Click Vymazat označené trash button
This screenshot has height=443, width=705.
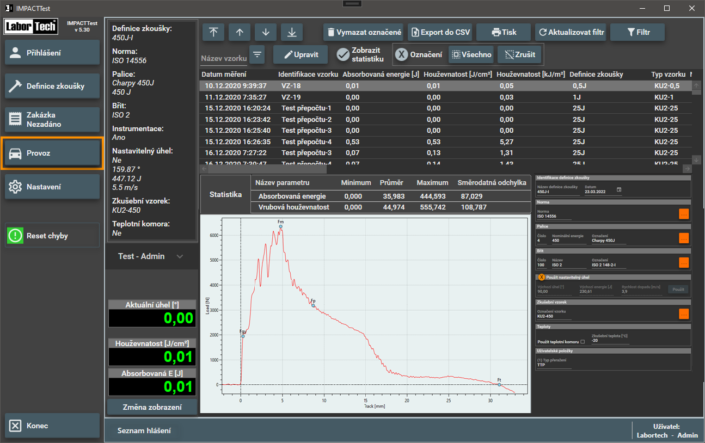[363, 32]
